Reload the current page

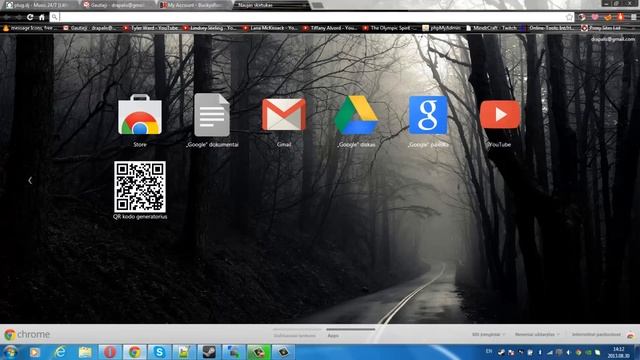pos(30,17)
